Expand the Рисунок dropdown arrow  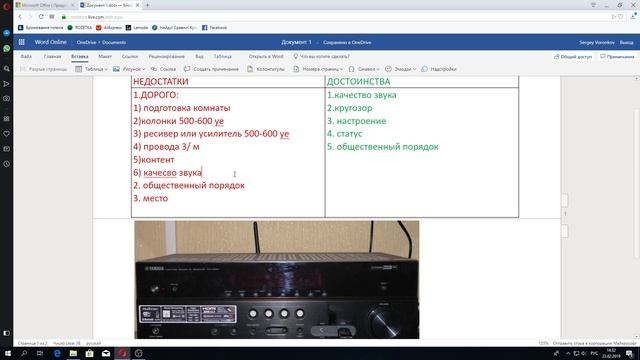143,69
